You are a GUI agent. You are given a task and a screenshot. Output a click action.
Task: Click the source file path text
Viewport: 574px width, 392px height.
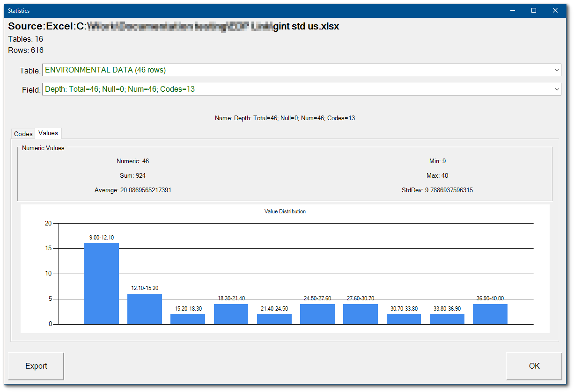coord(173,26)
